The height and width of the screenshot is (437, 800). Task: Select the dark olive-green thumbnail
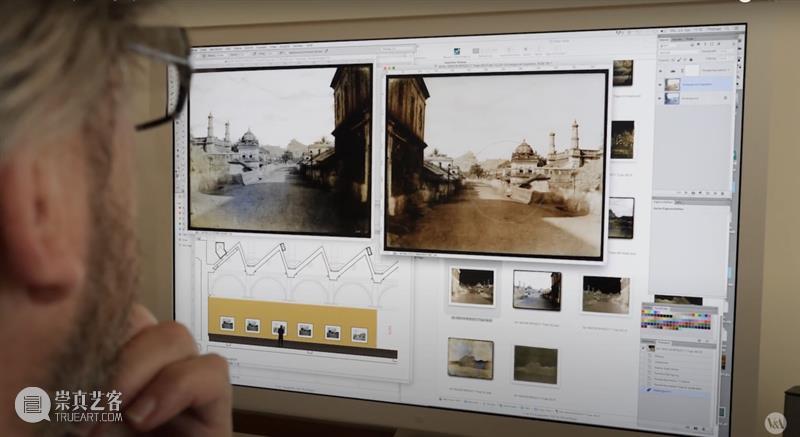point(536,365)
